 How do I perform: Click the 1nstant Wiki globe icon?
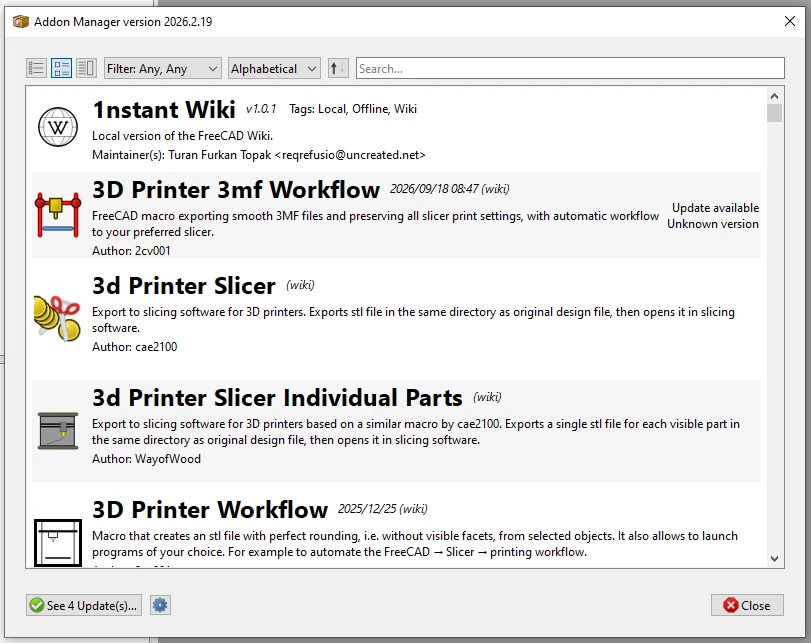coord(58,127)
